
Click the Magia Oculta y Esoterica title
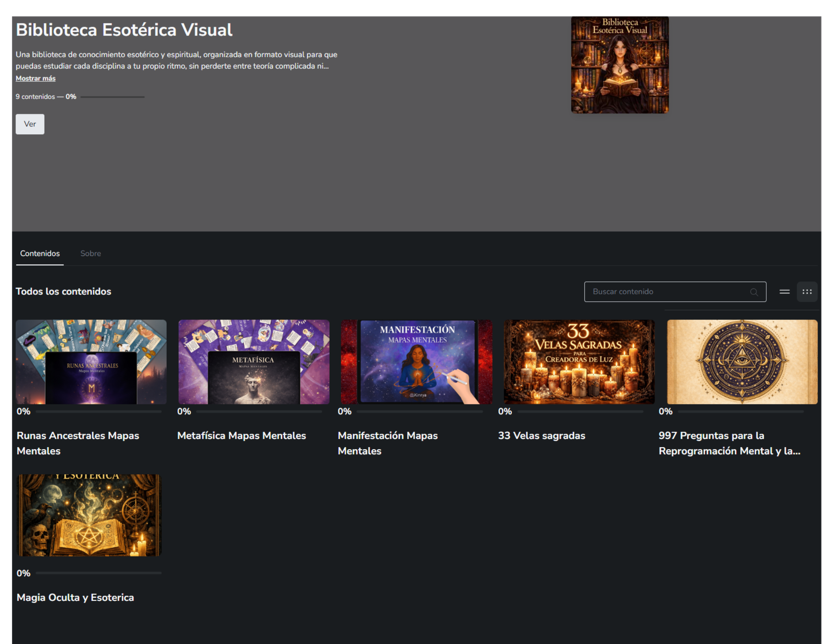point(75,598)
